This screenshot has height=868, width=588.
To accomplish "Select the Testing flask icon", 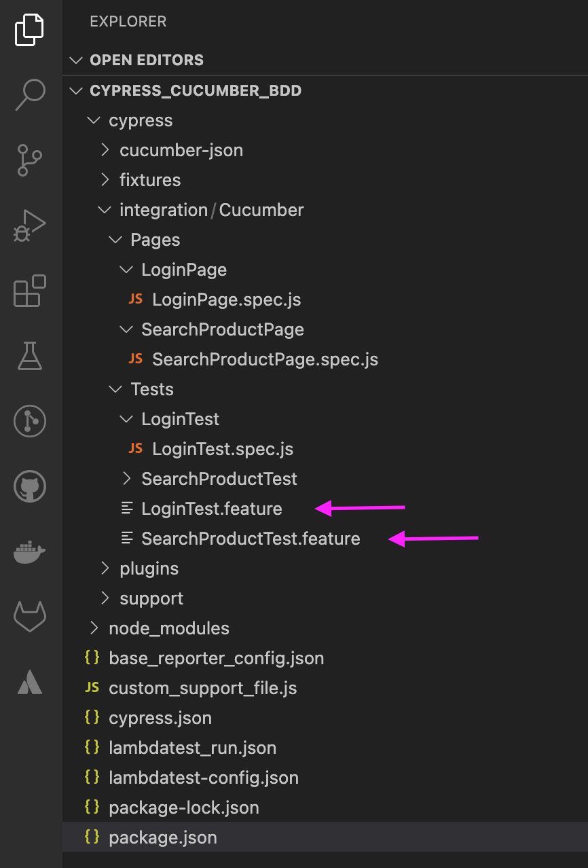I will point(29,356).
